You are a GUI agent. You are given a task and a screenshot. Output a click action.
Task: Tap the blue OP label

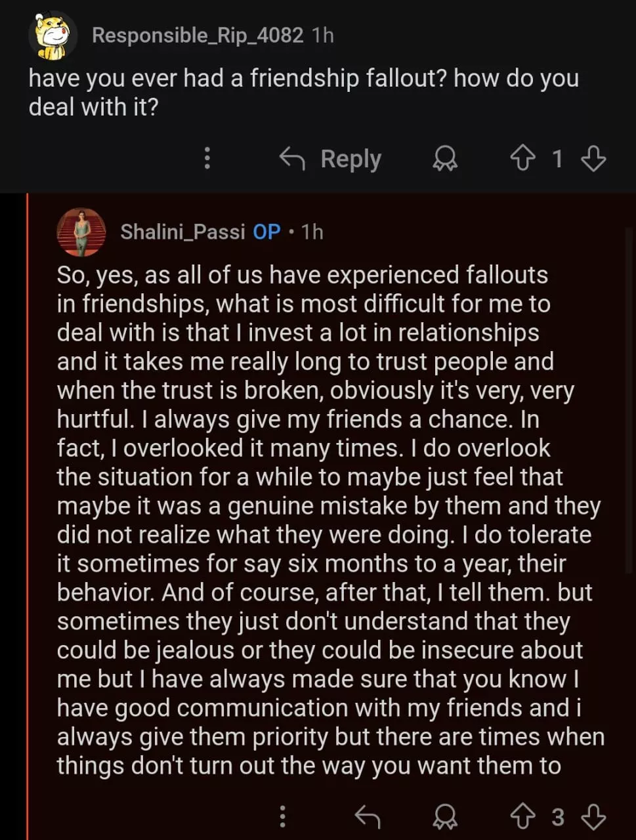click(x=266, y=232)
